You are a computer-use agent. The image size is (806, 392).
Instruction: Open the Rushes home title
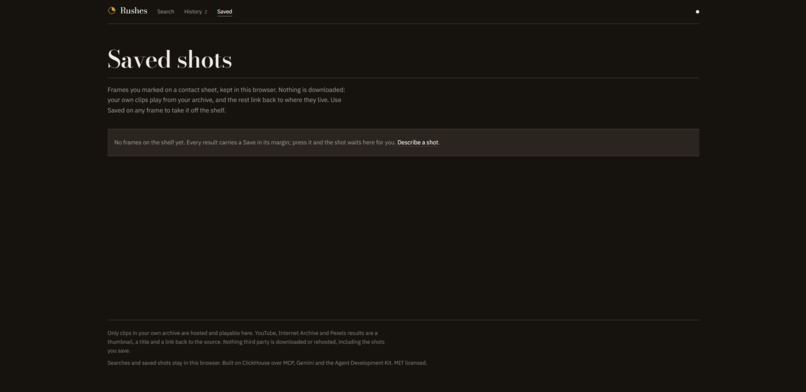[134, 11]
